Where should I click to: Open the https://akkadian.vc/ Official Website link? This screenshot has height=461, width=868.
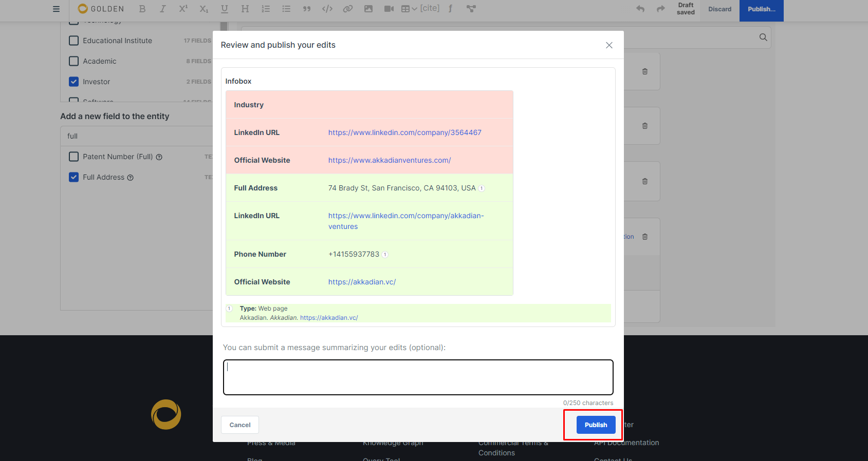click(x=362, y=282)
